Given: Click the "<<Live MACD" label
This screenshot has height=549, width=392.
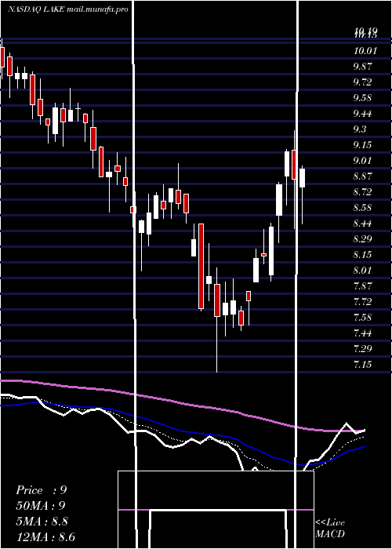Looking at the screenshot, I should 330,529.
